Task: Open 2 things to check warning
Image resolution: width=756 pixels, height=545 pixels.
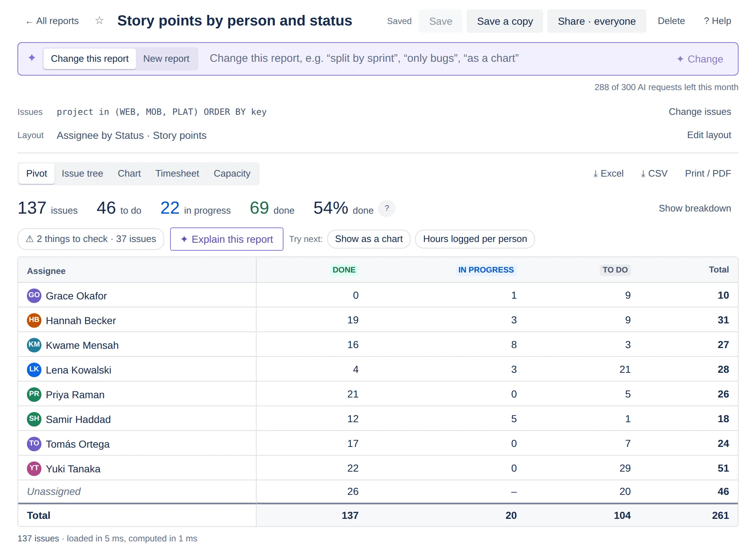Action: (91, 239)
